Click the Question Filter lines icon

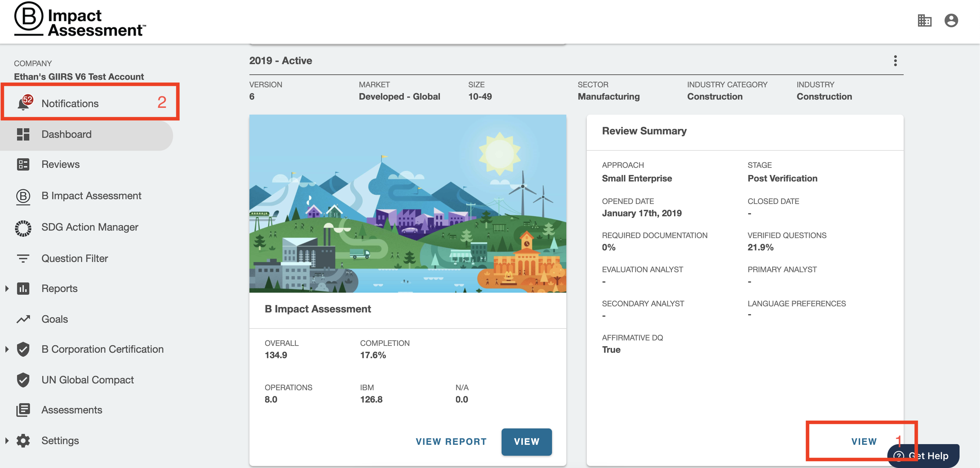point(23,259)
